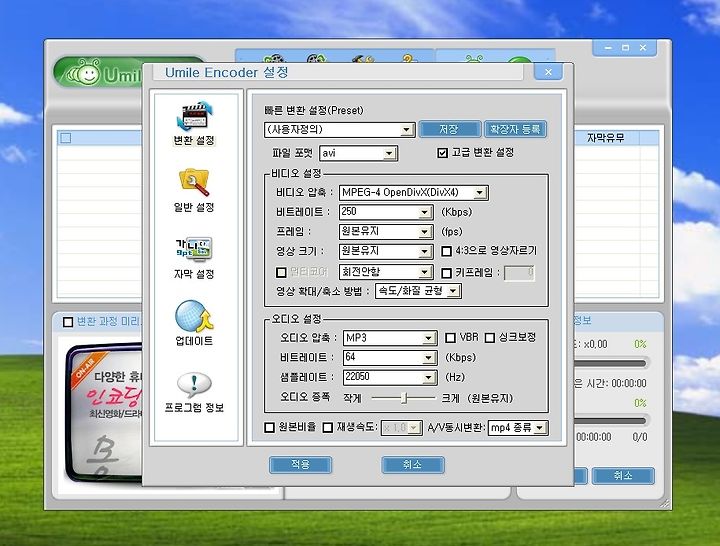720x546 pixels.
Task: Minimize the main Umile window
Action: (608, 48)
